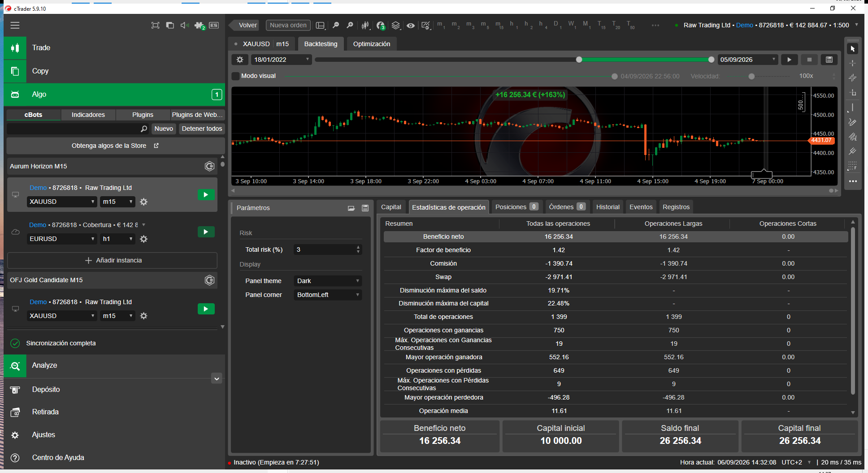Open settings gear for Aurum Horizon XAUUSD instance
The image size is (868, 473).
pyautogui.click(x=143, y=202)
